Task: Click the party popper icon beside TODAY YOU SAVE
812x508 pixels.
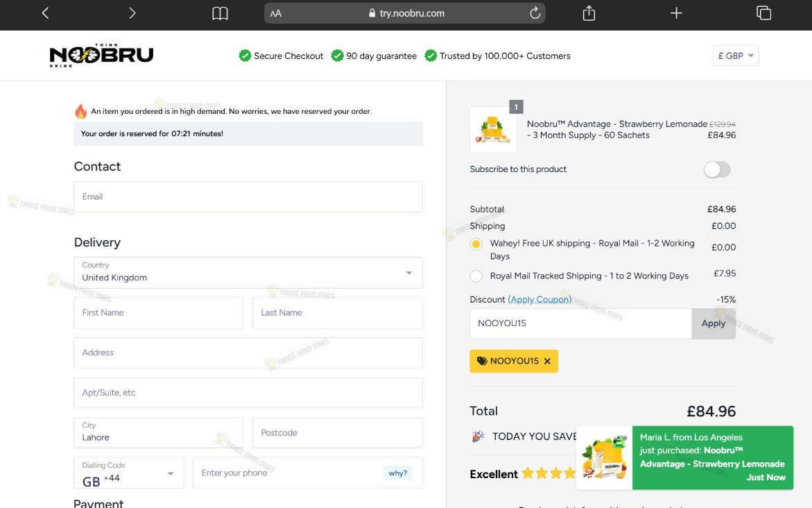Action: coord(478,437)
